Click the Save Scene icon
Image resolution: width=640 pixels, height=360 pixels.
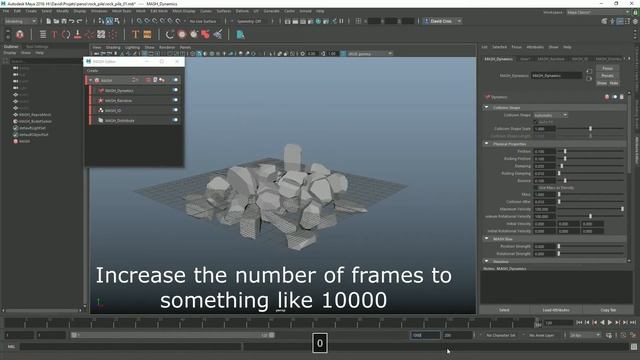coord(64,21)
